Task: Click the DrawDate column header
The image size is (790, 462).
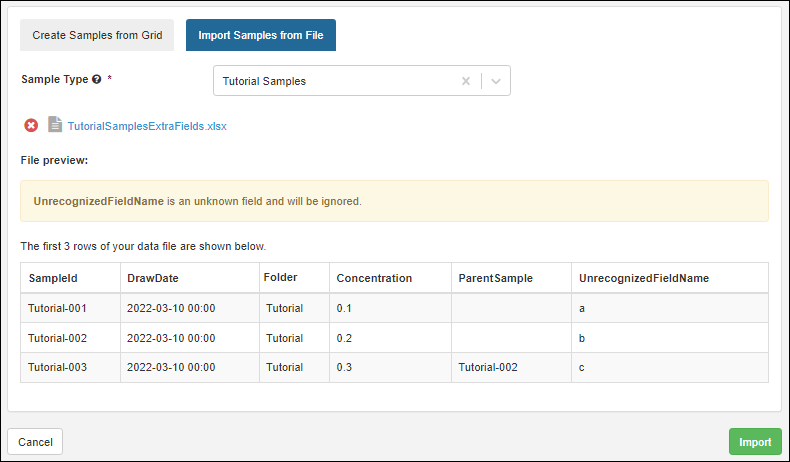Action: pos(153,278)
